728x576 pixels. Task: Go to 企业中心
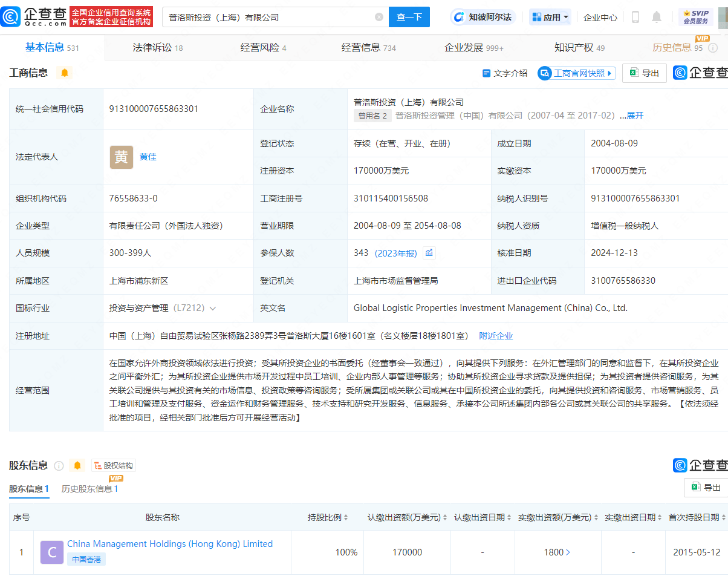pos(600,18)
